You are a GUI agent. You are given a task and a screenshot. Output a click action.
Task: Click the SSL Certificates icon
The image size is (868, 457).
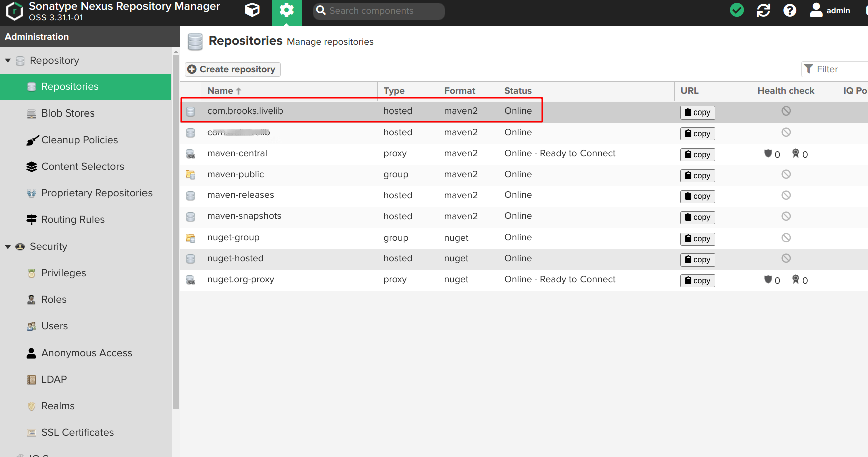(x=31, y=433)
